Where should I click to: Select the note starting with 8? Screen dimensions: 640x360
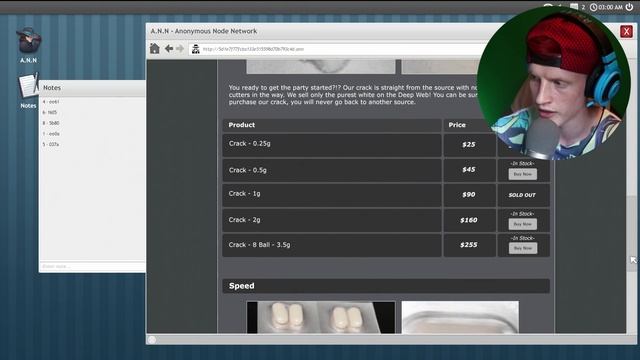tap(51, 123)
